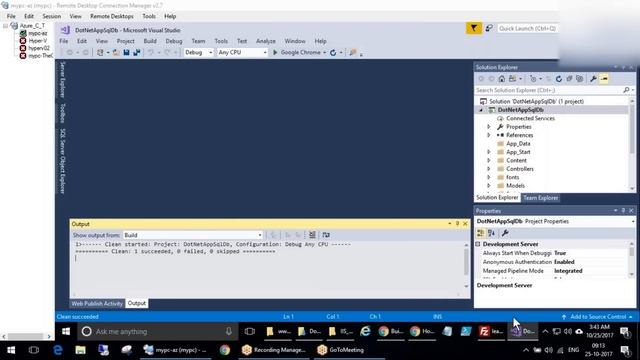This screenshot has width=640, height=360.
Task: Click the remote Windows Start button
Action: coord(66,331)
